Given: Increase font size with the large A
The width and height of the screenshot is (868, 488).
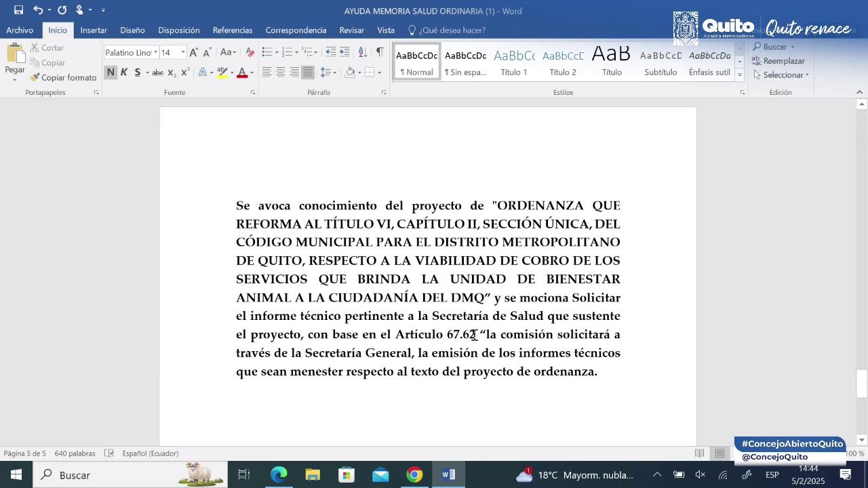Looking at the screenshot, I should (x=193, y=52).
